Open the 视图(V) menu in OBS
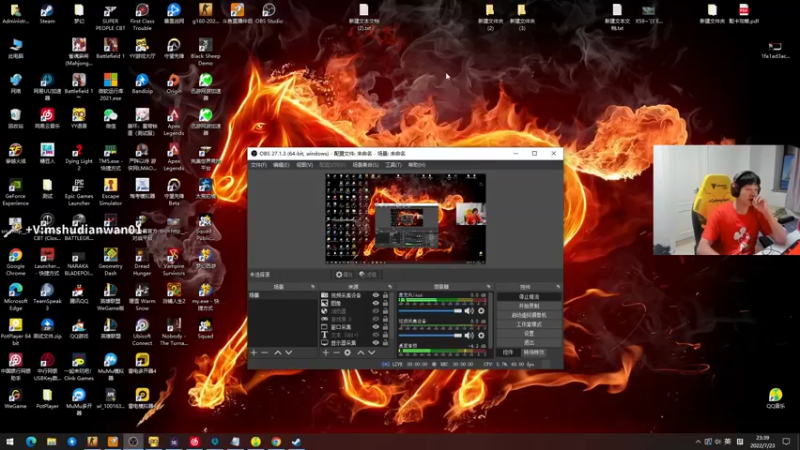Image resolution: width=800 pixels, height=450 pixels. coord(305,165)
